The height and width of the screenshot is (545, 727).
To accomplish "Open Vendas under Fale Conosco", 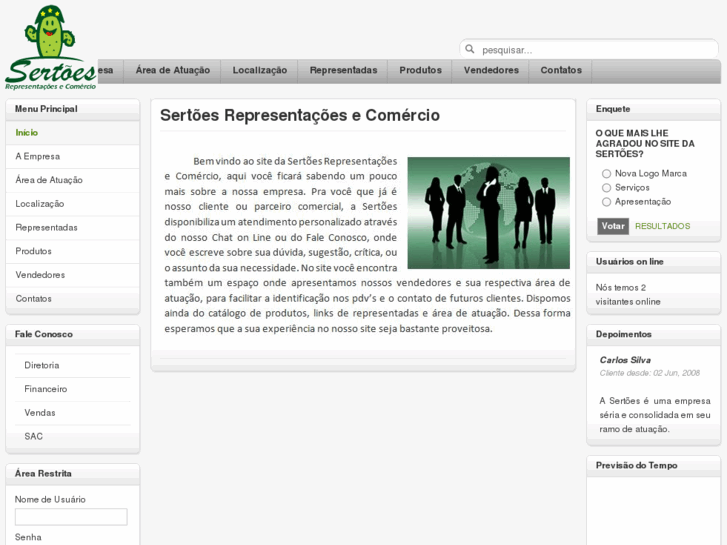I will [x=72, y=413].
